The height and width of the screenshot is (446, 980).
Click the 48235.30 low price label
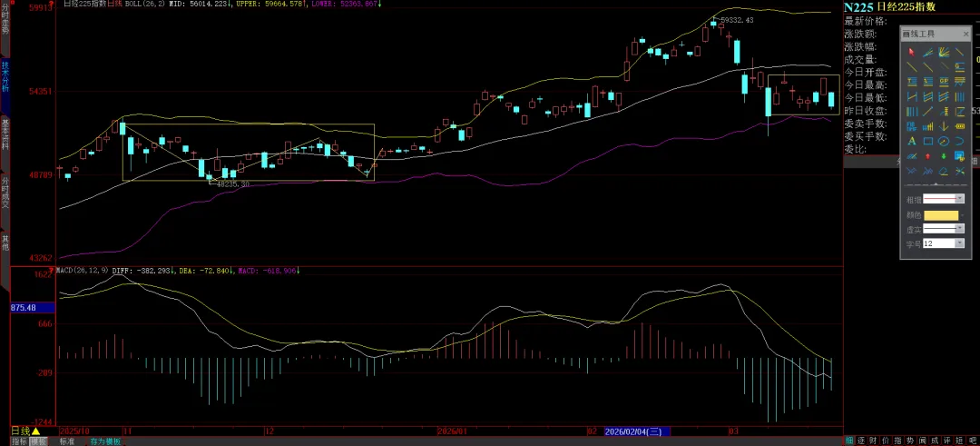coord(232,183)
